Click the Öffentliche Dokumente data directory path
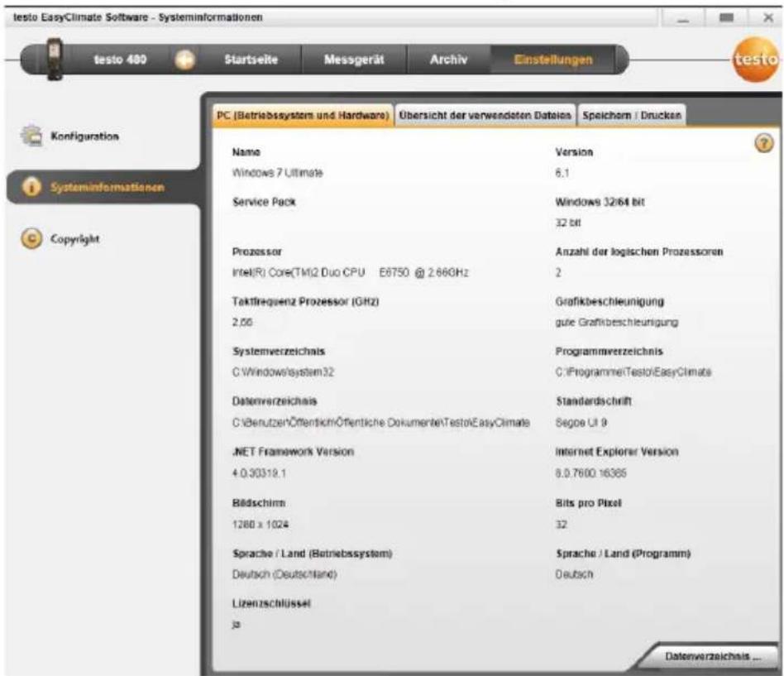784x676 pixels. pyautogui.click(x=381, y=422)
